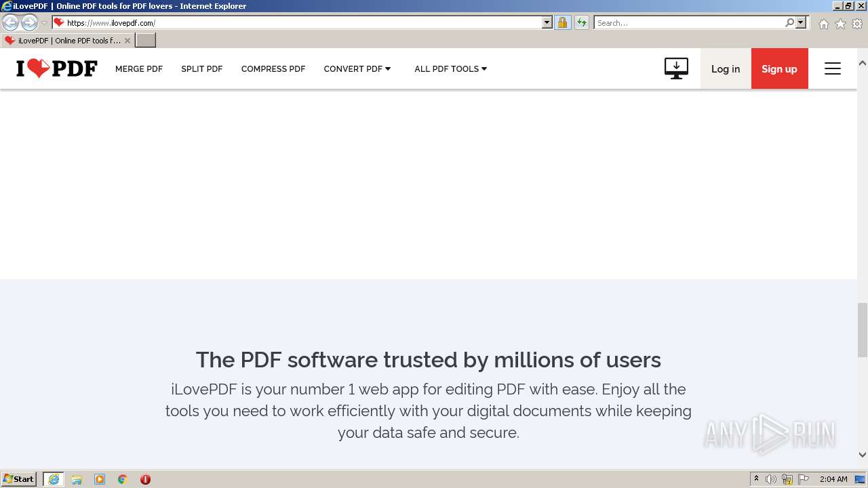Click the scrollbar down arrow
868x488 pixels.
tap(863, 455)
